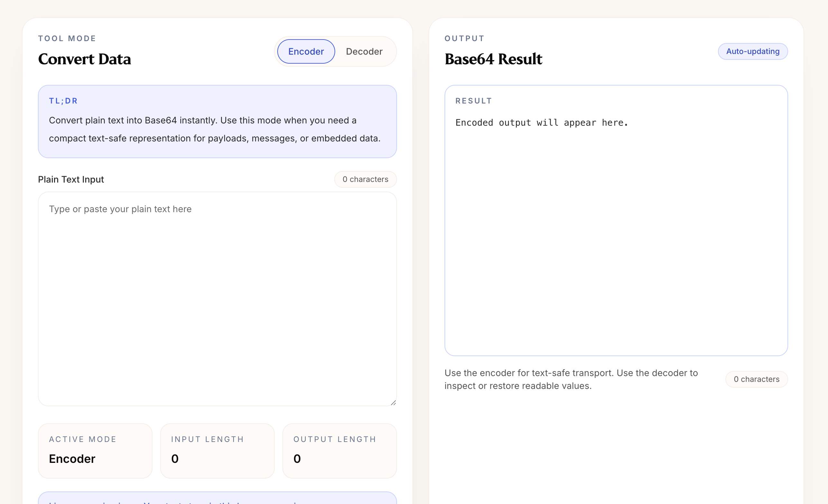Click the TOOL MODE label
This screenshot has width=828, height=504.
(67, 38)
